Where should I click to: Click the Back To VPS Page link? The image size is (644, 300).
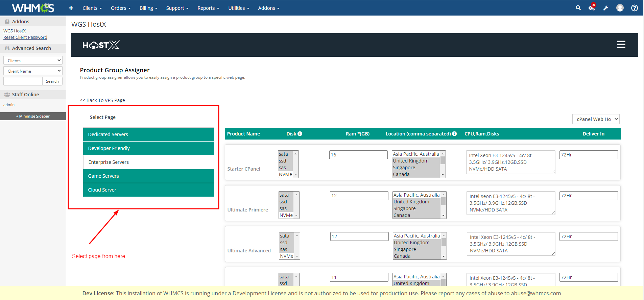[x=102, y=100]
